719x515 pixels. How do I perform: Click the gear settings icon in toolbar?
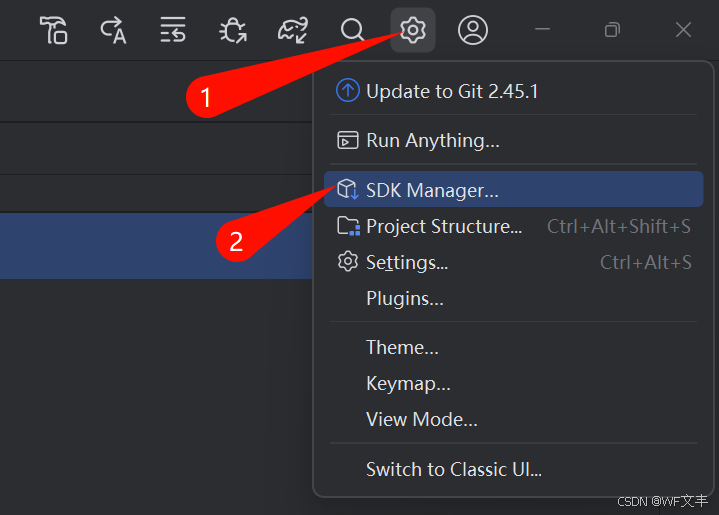(413, 30)
